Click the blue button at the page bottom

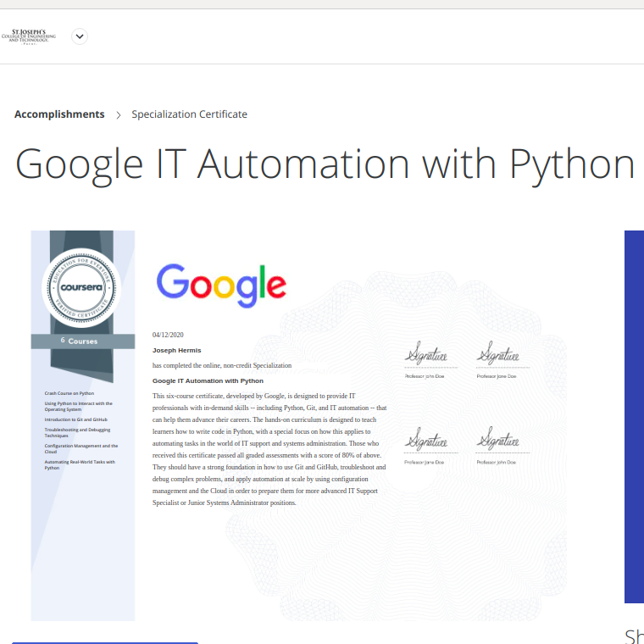105,643
